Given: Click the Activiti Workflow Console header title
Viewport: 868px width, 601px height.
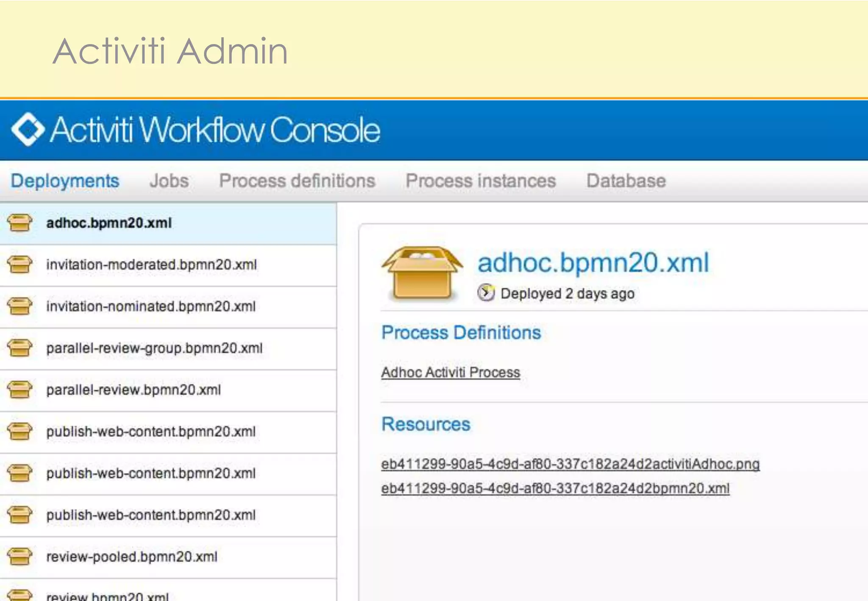Looking at the screenshot, I should tap(215, 130).
